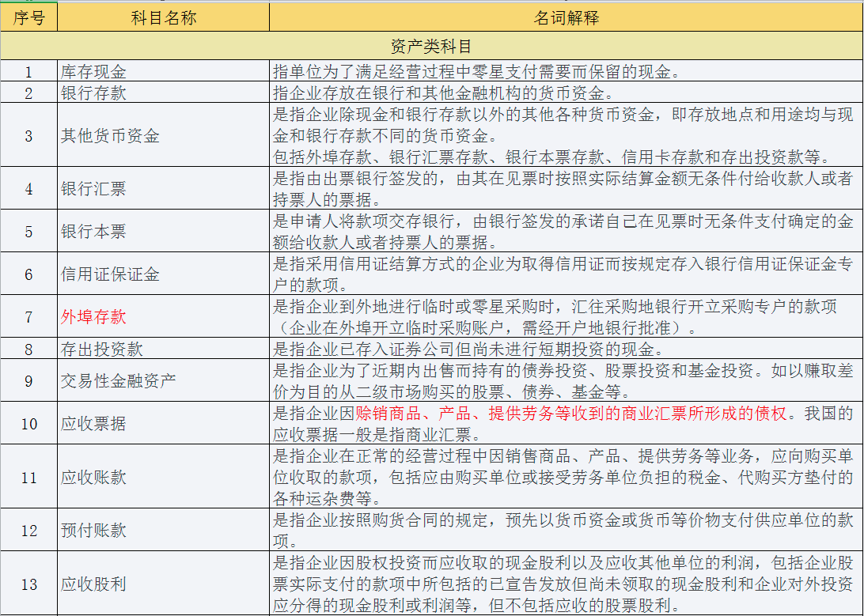864x616 pixels.
Task: Select the 应收票据 cell
Action: 87,424
